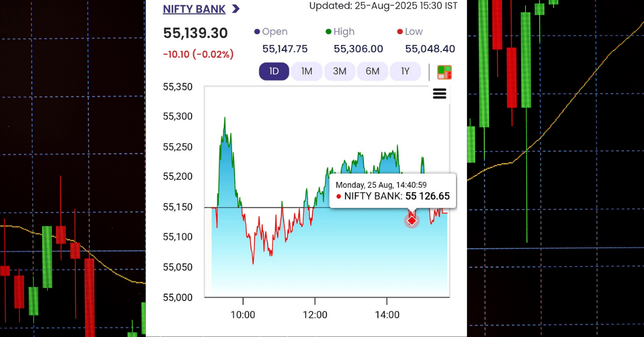Show the 1Y chart period
644x337 pixels.
pyautogui.click(x=405, y=71)
